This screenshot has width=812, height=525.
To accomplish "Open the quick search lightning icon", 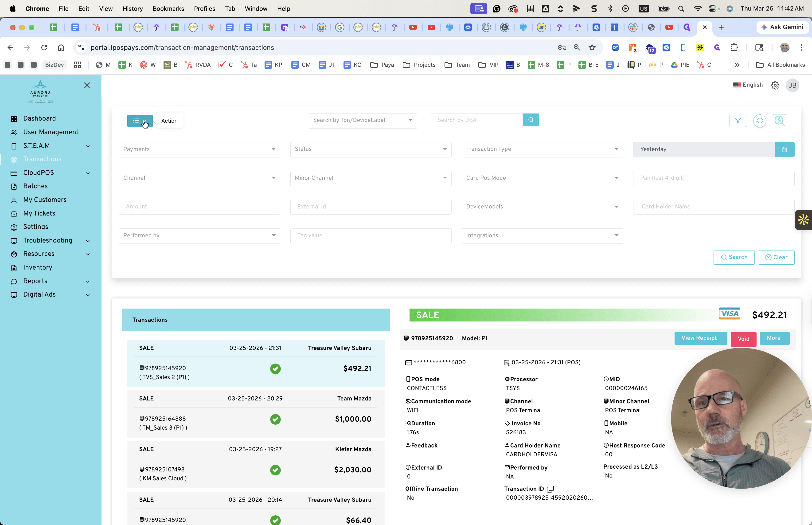I will 779,121.
